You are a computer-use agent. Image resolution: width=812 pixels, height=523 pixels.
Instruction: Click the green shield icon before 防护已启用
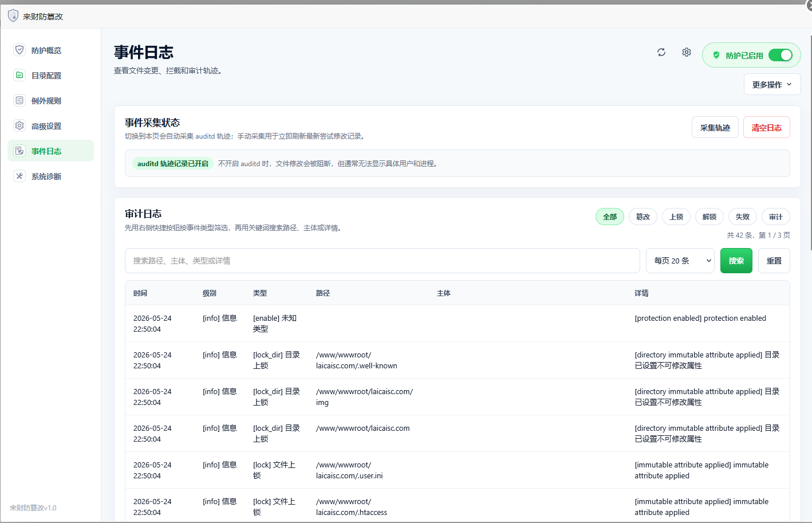pos(716,55)
